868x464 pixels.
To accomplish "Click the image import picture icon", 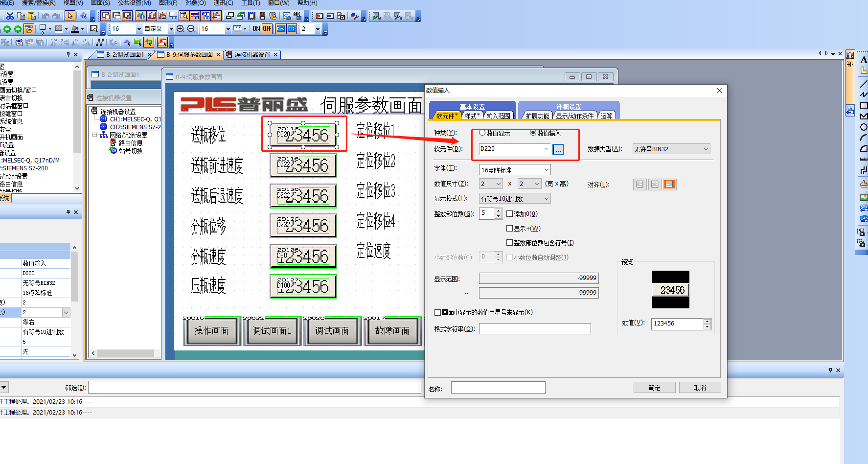I will tap(864, 197).
